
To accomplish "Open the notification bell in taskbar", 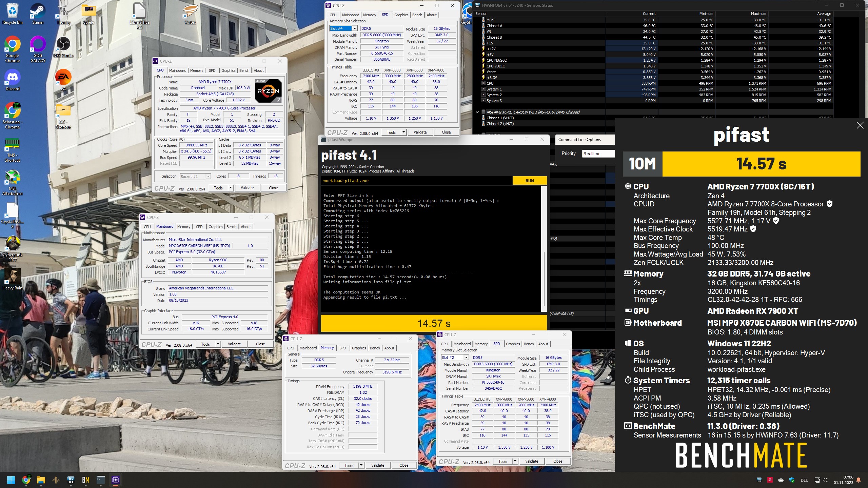I will point(859,480).
